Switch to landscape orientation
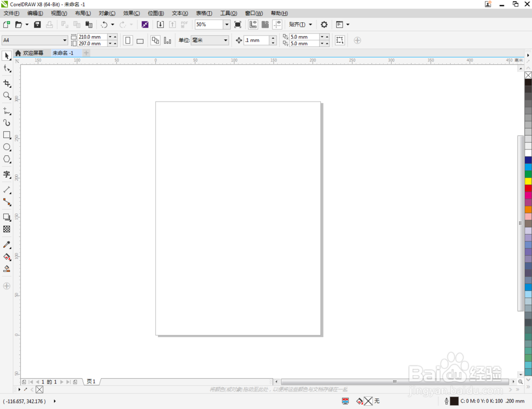532x409 pixels. tap(140, 41)
